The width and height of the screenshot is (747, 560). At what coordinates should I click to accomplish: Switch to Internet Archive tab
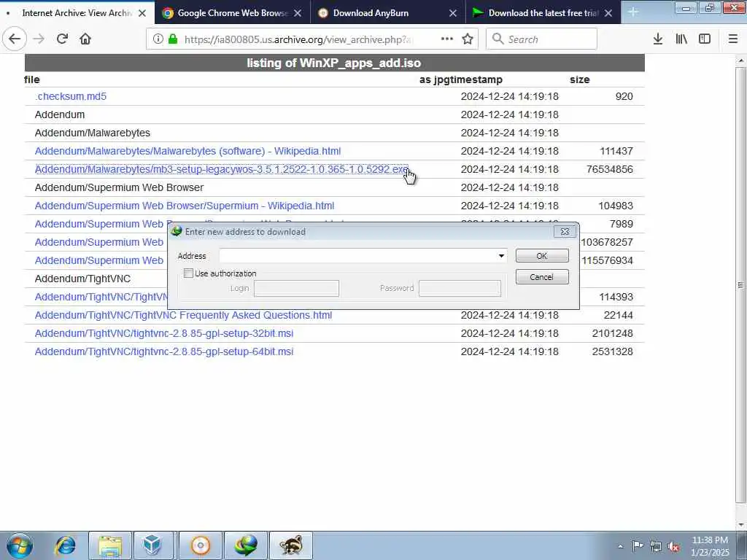(77, 13)
